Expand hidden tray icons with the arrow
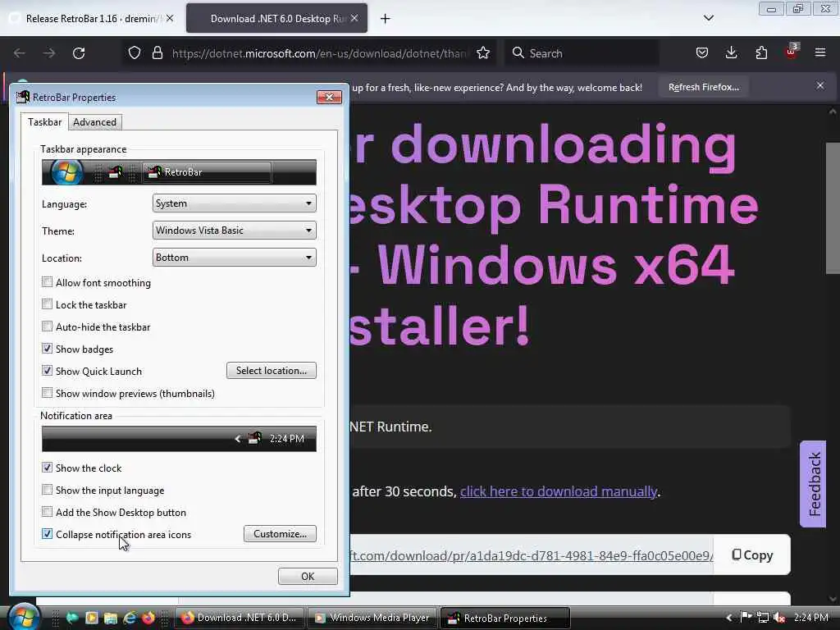This screenshot has height=630, width=840. (x=728, y=618)
